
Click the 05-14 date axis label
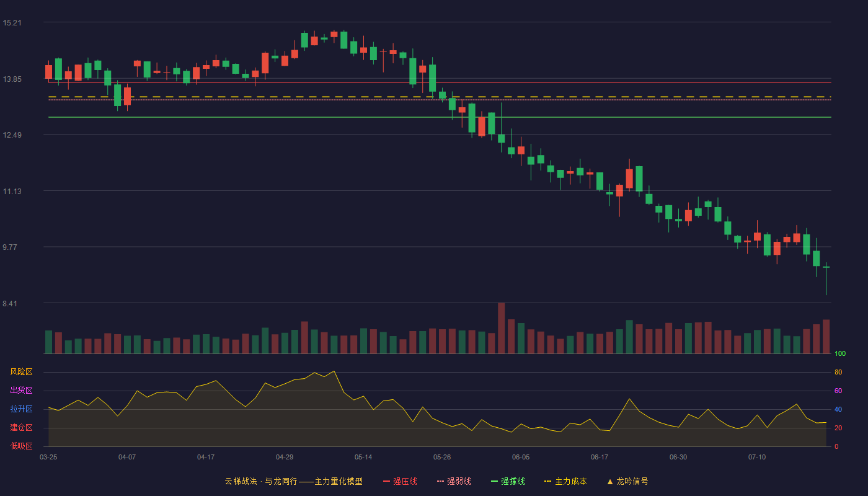point(363,457)
